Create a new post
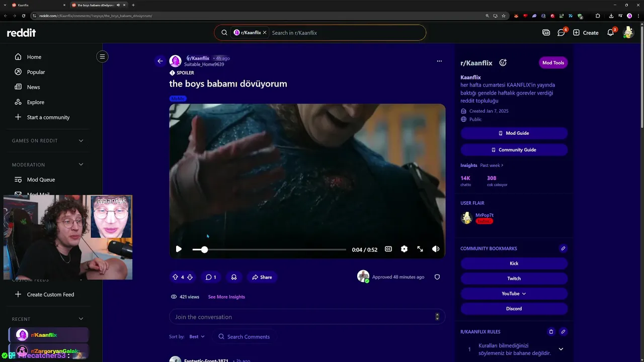Screen dimensions: 644x362 586,33
